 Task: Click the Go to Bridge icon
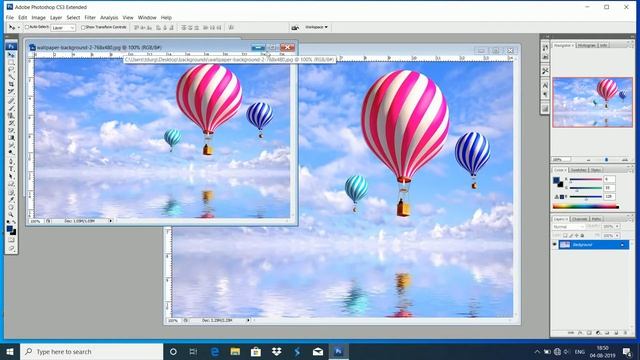295,27
